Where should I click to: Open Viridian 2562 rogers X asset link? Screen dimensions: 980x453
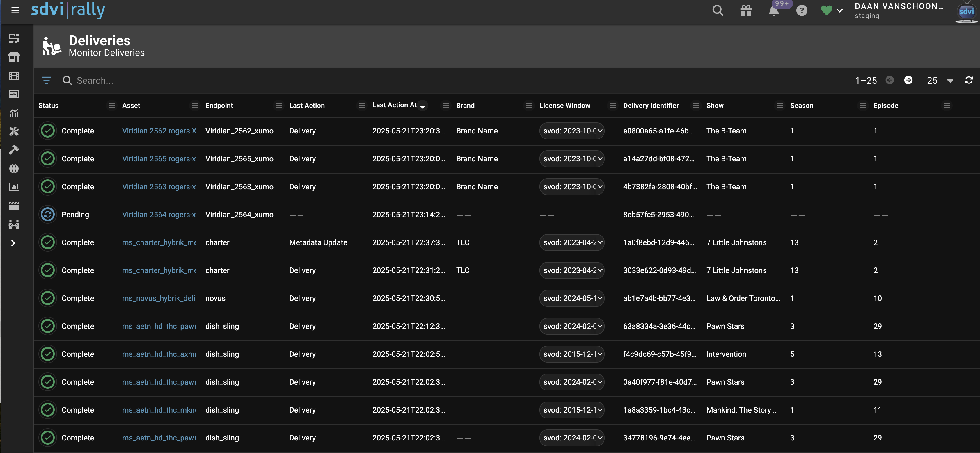[159, 131]
